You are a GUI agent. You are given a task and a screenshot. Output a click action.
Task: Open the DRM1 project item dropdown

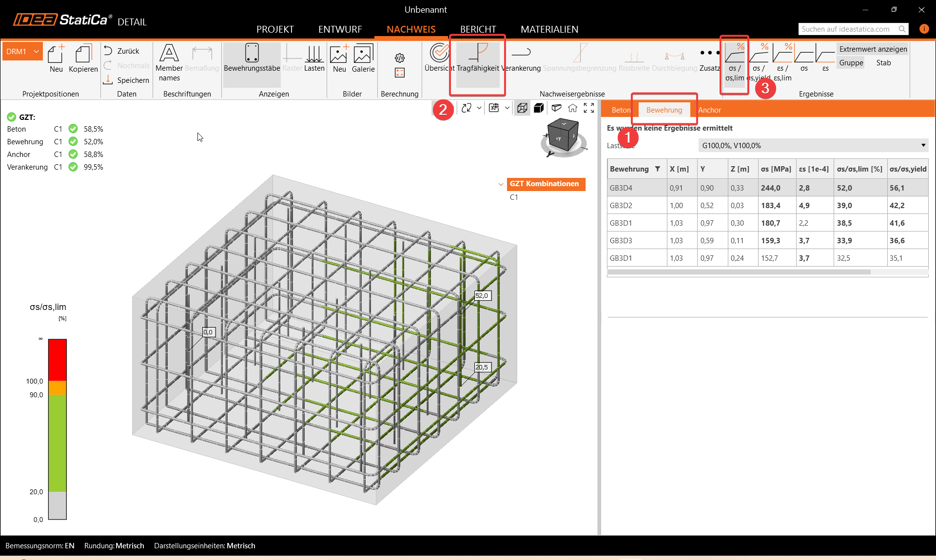point(36,51)
